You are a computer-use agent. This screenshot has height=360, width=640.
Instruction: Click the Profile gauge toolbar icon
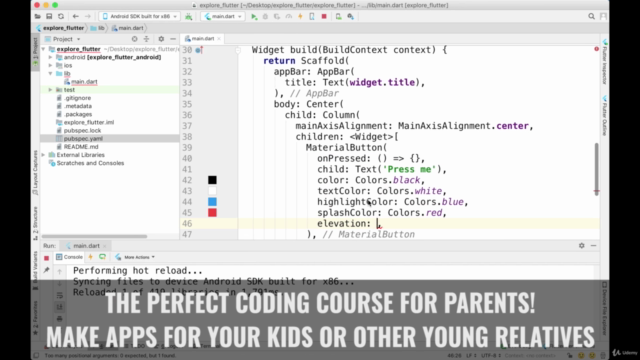tap(289, 16)
